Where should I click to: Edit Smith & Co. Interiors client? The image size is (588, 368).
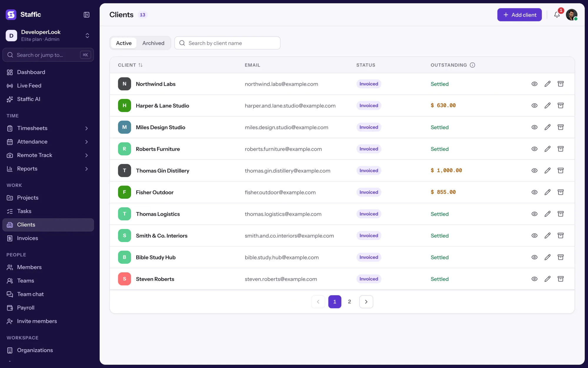pos(547,236)
